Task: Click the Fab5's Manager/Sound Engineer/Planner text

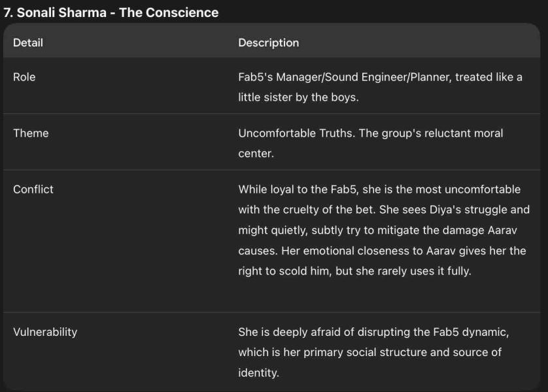Action: pyautogui.click(x=345, y=76)
